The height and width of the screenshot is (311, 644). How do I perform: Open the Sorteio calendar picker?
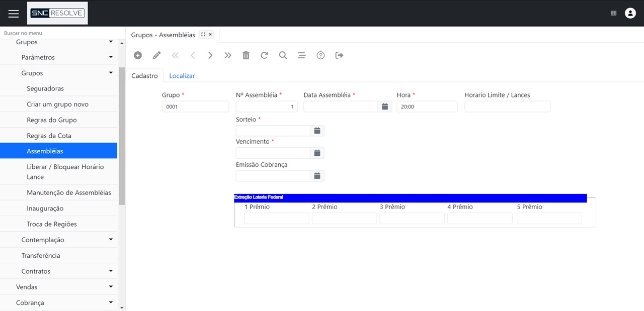point(317,131)
